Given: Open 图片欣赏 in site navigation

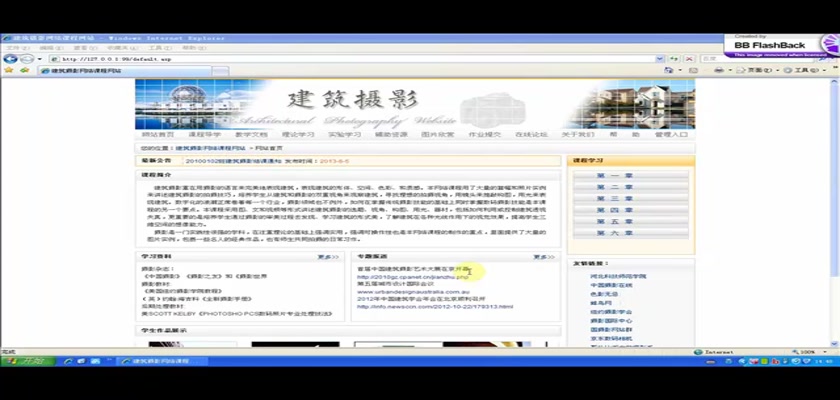Looking at the screenshot, I should click(438, 134).
